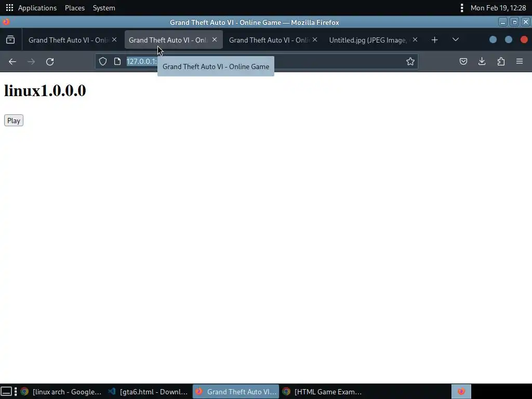The width and height of the screenshot is (532, 399).
Task: Minimize the Firefox window
Action: pos(503,22)
